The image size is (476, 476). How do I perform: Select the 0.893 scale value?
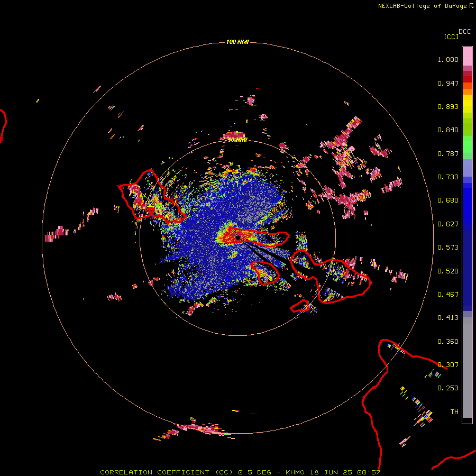[448, 106]
